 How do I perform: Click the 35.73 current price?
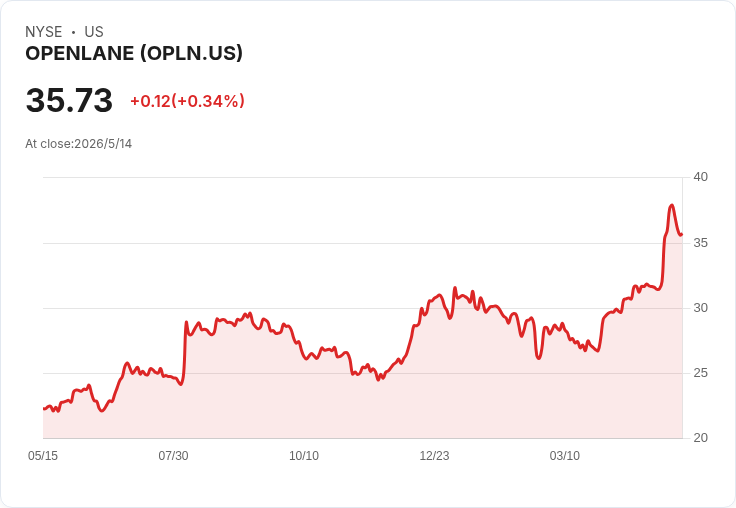point(69,100)
